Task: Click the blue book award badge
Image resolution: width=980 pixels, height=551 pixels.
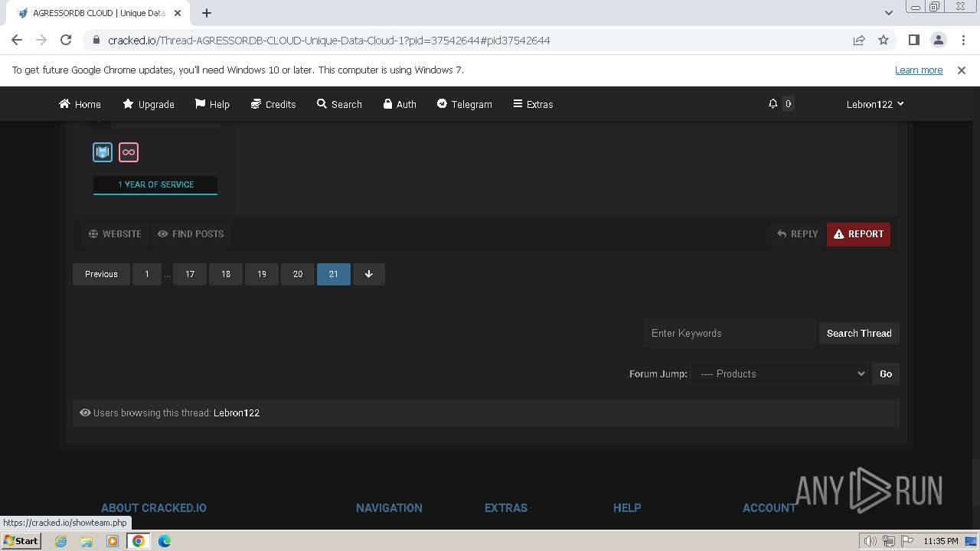Action: click(103, 152)
